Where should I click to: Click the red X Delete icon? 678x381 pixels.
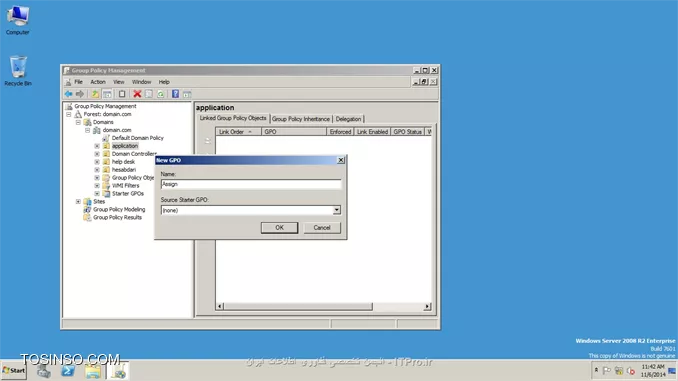[x=137, y=94]
